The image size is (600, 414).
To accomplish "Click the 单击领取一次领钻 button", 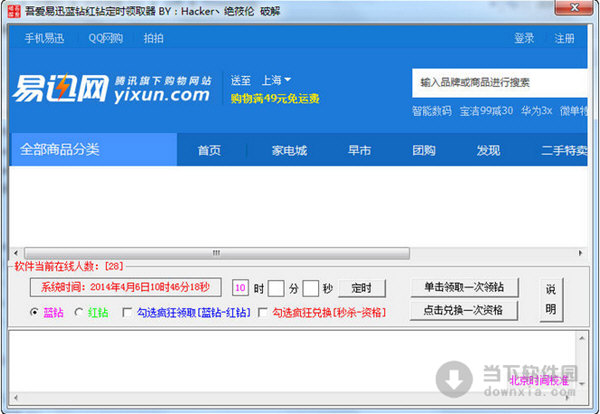I will [465, 287].
